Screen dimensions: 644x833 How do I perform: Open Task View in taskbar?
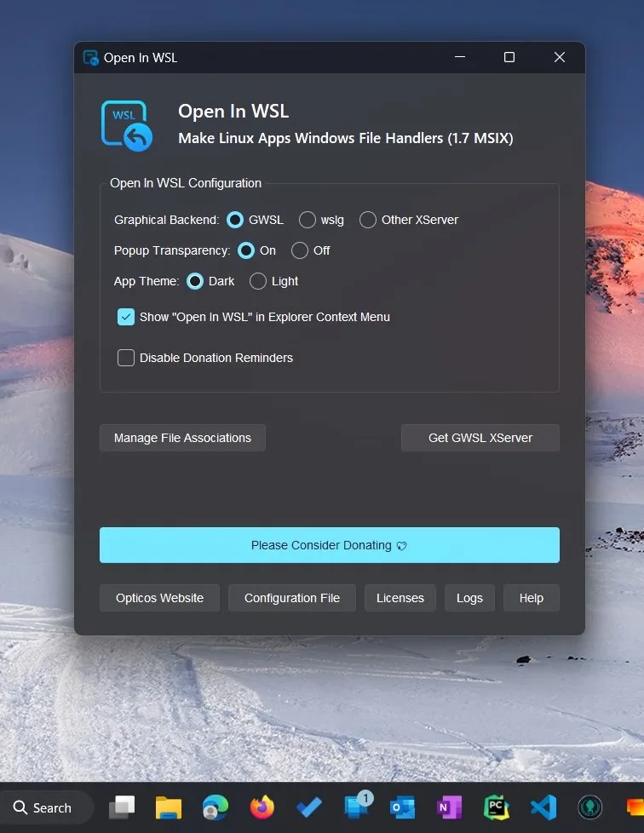(x=122, y=807)
